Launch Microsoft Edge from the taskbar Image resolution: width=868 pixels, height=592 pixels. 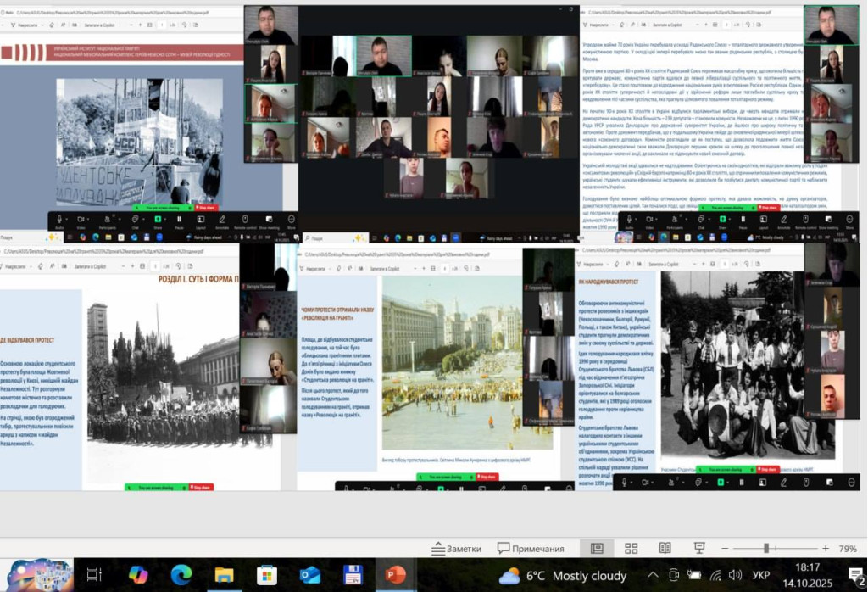pos(181,575)
